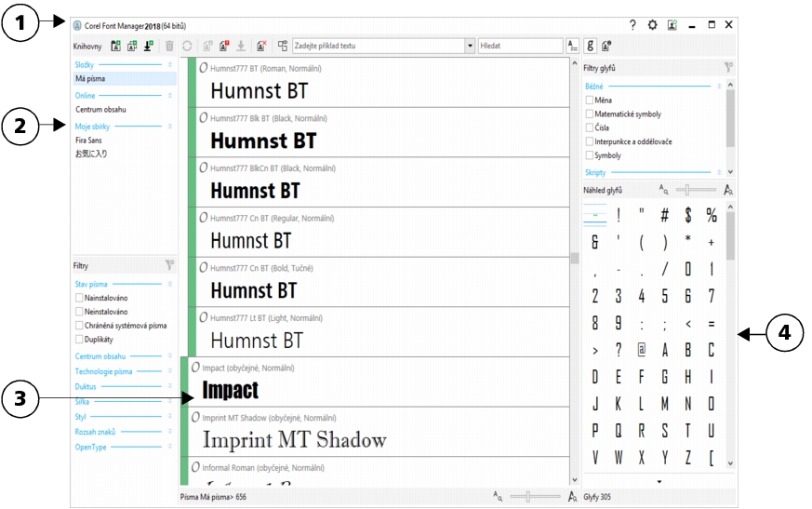The image size is (812, 509).
Task: Click the Help question mark icon
Action: coord(632,25)
